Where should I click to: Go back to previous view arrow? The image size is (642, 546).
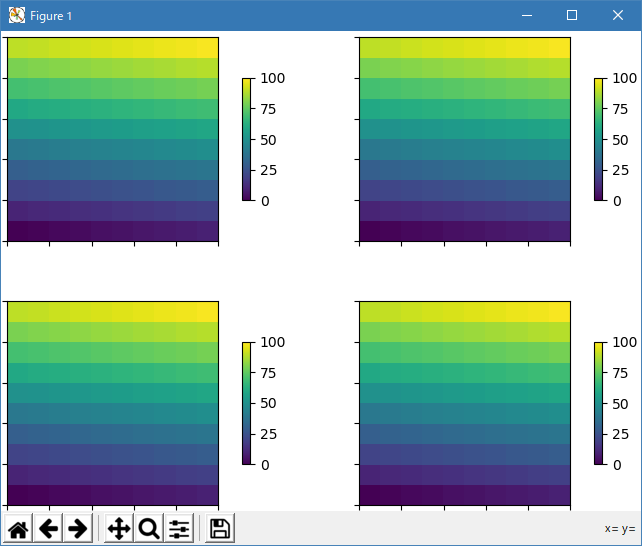click(x=48, y=528)
